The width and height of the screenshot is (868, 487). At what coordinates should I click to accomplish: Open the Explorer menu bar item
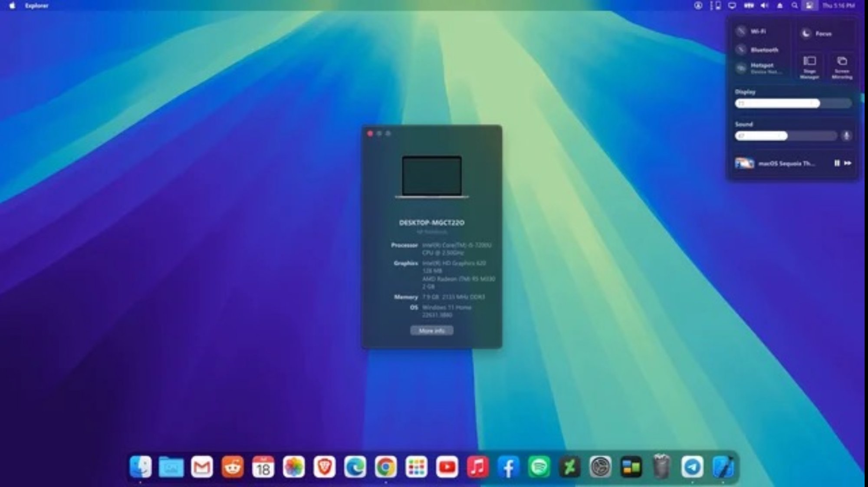37,6
